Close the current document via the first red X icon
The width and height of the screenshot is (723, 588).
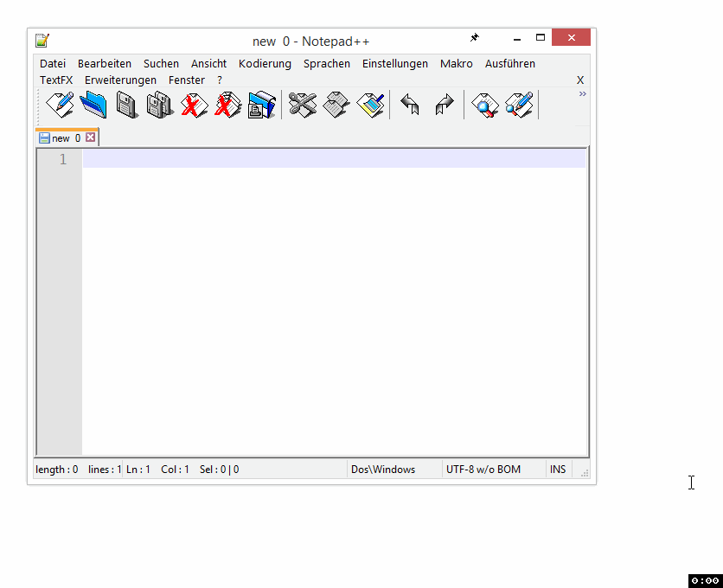click(195, 105)
